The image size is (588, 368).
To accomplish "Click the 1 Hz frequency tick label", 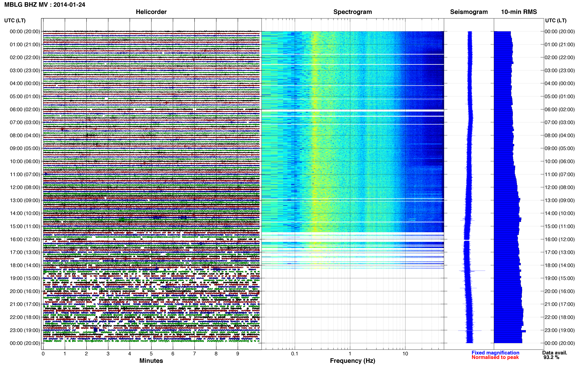I will click(x=350, y=354).
